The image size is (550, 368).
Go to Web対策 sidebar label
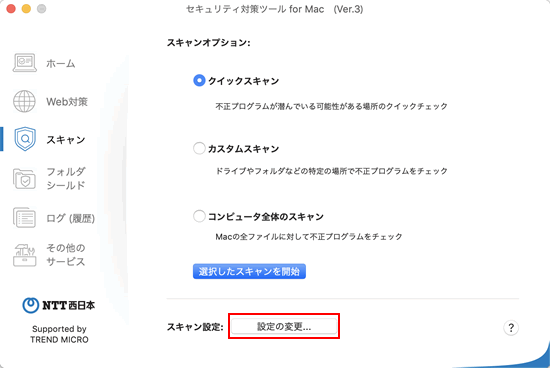[67, 102]
